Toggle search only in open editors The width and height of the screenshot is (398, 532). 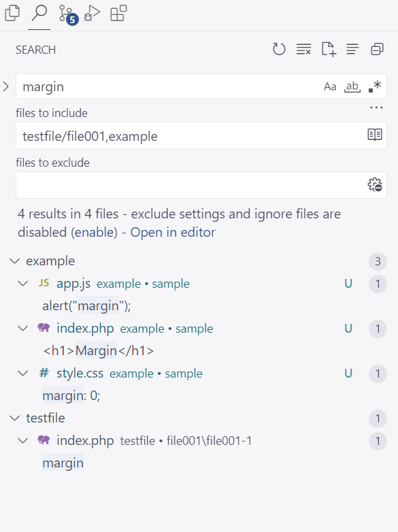375,135
